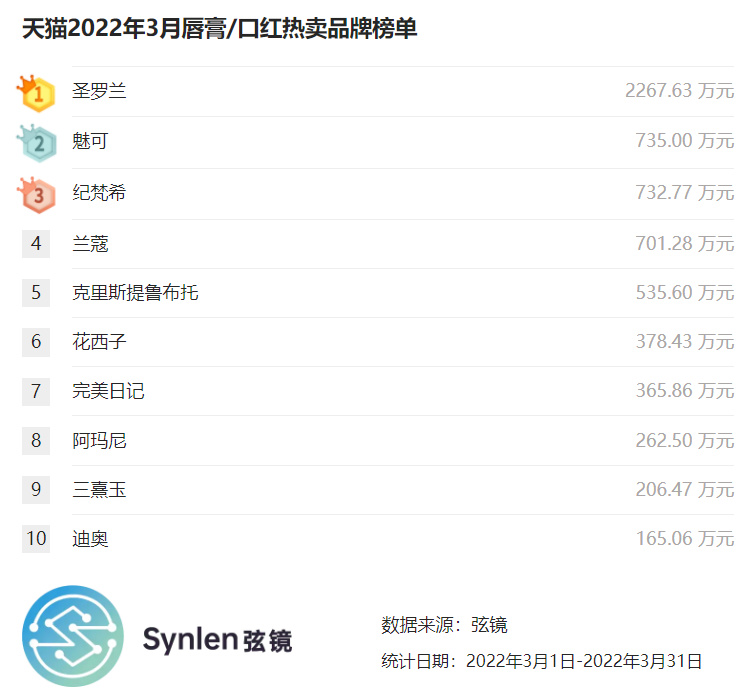Click the 数据来源：弦镜 line
Viewport: 754px width, 700px height.
[x=444, y=625]
